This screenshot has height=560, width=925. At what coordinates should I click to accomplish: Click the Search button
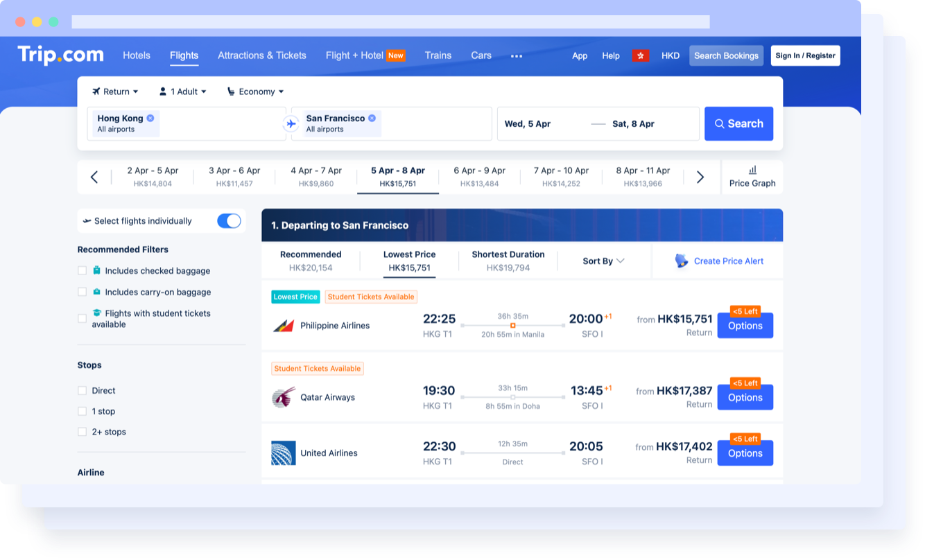coord(739,123)
